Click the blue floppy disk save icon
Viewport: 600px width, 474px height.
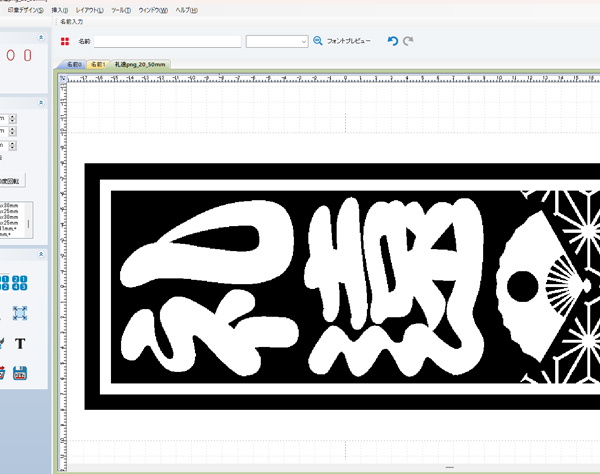click(20, 373)
